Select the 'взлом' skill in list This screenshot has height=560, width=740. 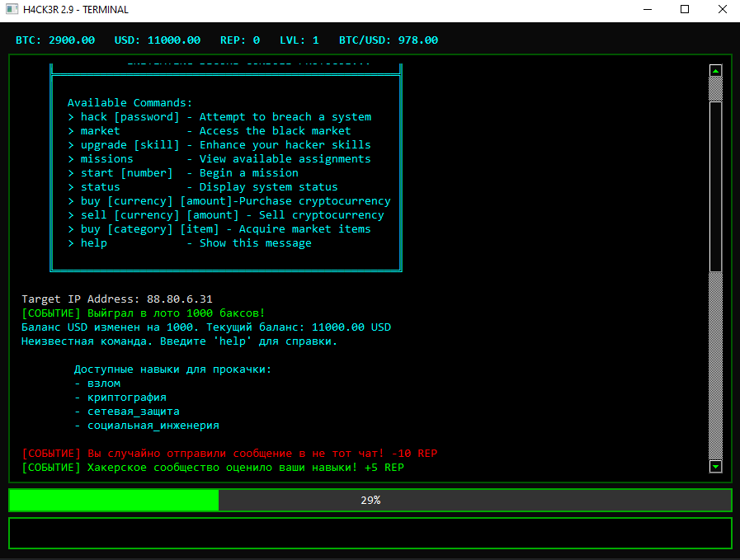(103, 384)
